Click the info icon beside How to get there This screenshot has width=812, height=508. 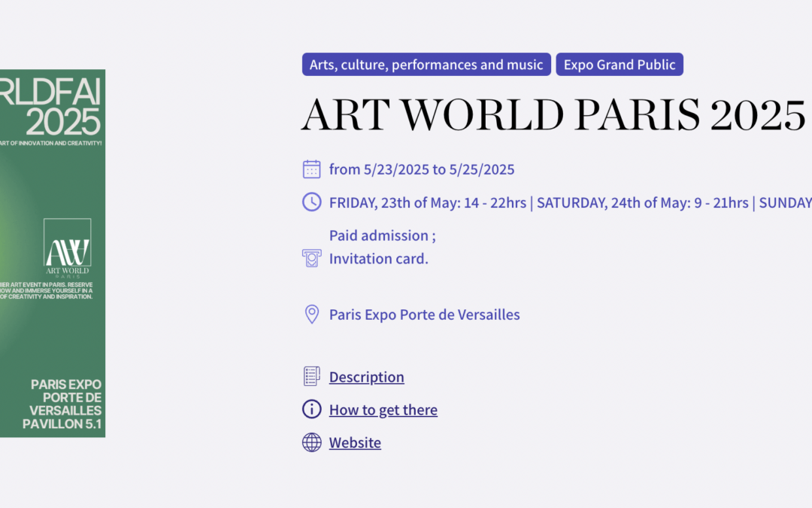tap(311, 409)
